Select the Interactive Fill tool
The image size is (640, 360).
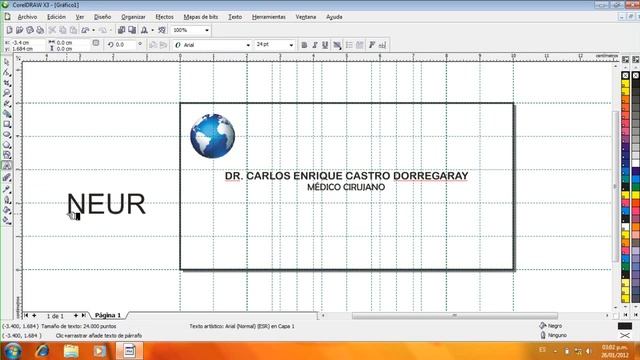point(7,220)
